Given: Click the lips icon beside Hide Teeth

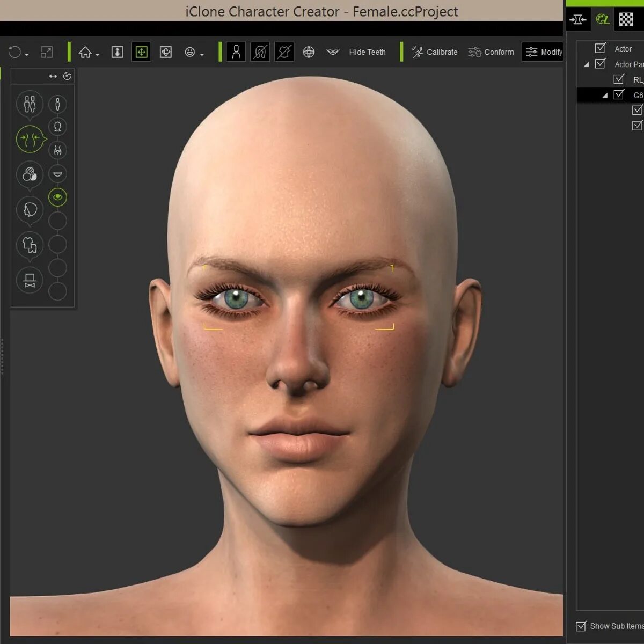Looking at the screenshot, I should point(333,52).
